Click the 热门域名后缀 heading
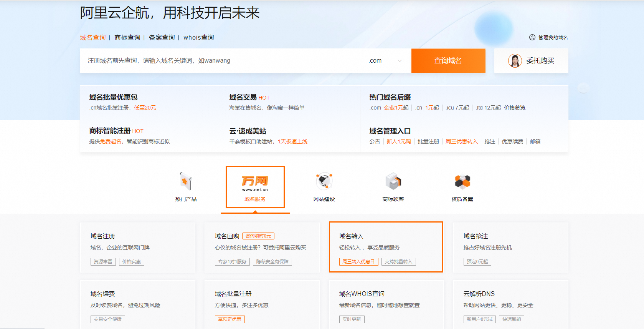644x329 pixels. click(x=390, y=97)
